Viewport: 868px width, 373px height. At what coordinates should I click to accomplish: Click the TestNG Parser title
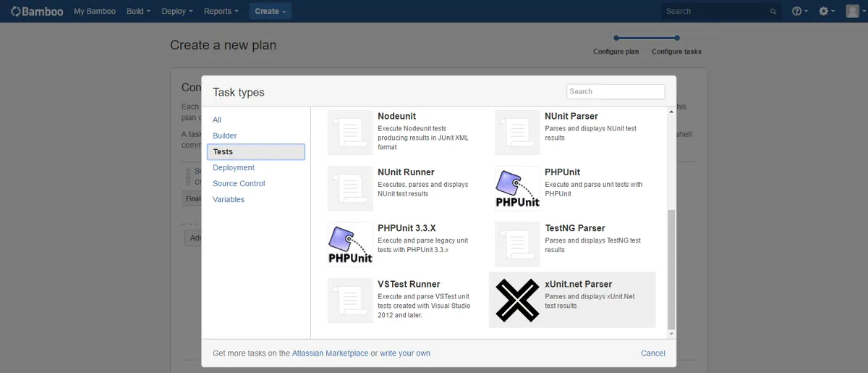(575, 228)
